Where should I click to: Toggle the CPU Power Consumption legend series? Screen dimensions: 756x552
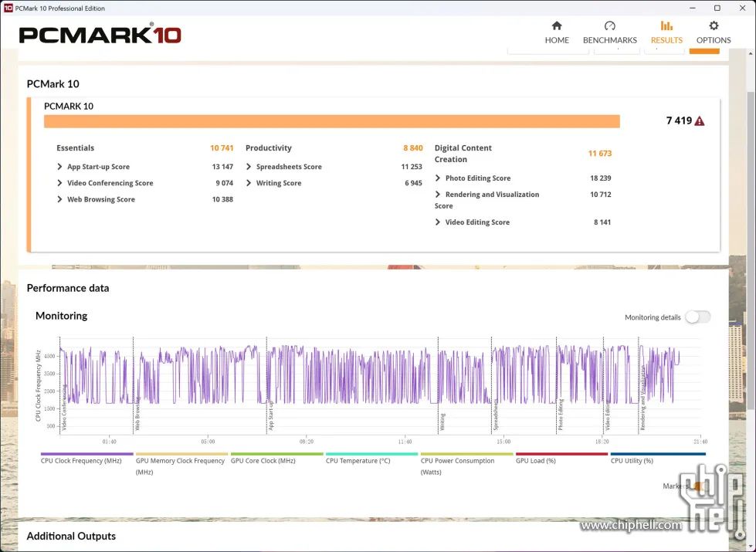[x=466, y=464]
